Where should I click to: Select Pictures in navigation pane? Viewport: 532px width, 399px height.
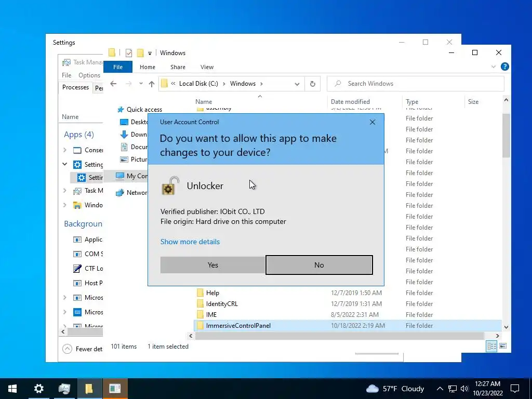pos(134,159)
